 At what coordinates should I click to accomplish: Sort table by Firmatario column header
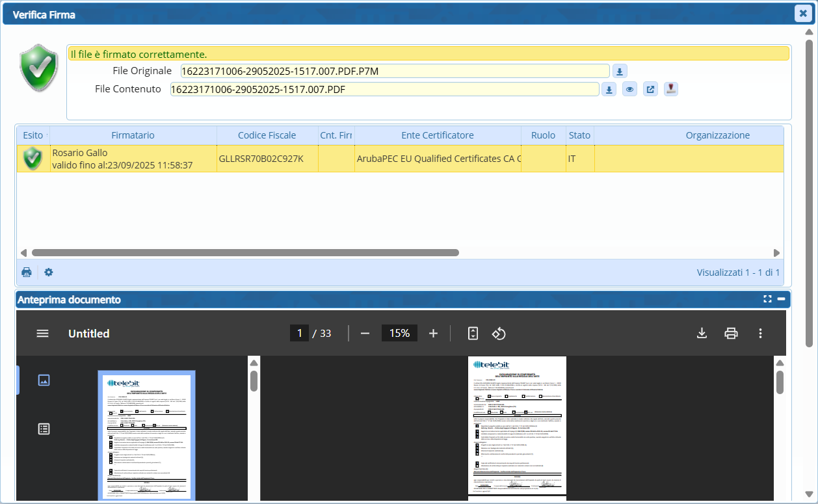pos(133,135)
